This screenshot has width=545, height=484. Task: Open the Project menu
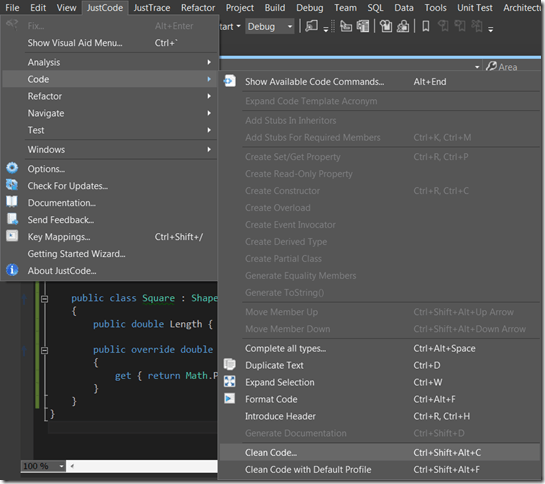coord(239,8)
